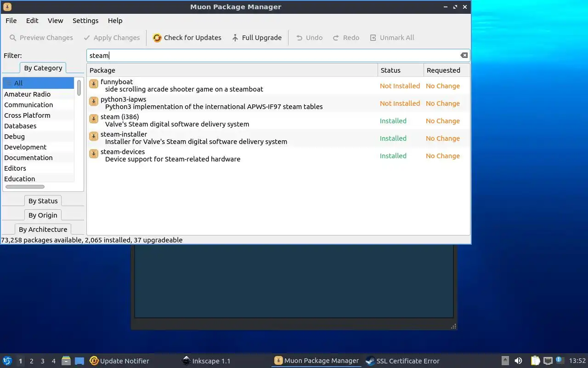Click the network tray icon

[548, 361]
